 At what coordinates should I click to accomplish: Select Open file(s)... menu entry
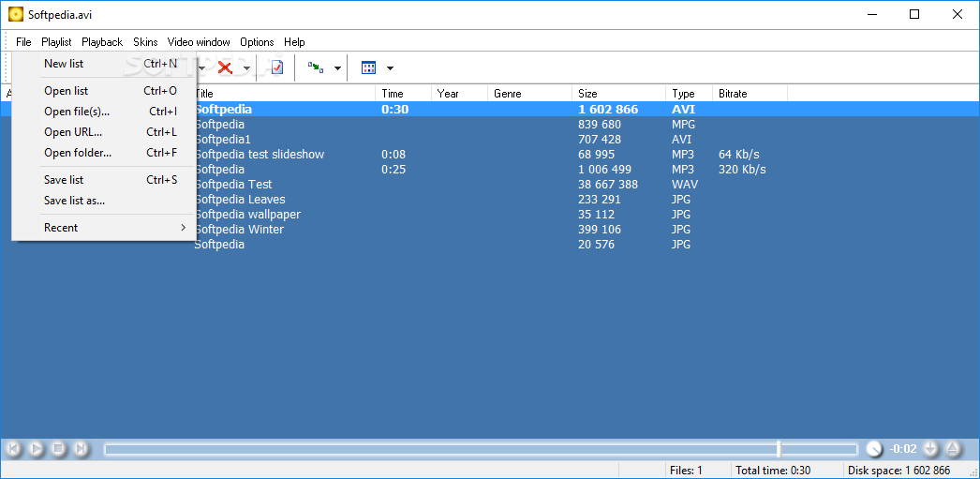[104, 112]
